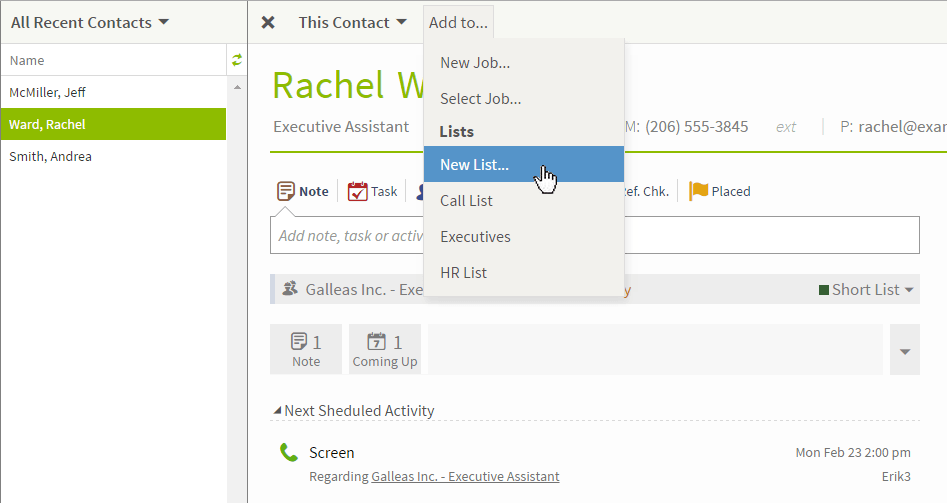
Task: Click the Lists heading in the menu
Action: [457, 132]
